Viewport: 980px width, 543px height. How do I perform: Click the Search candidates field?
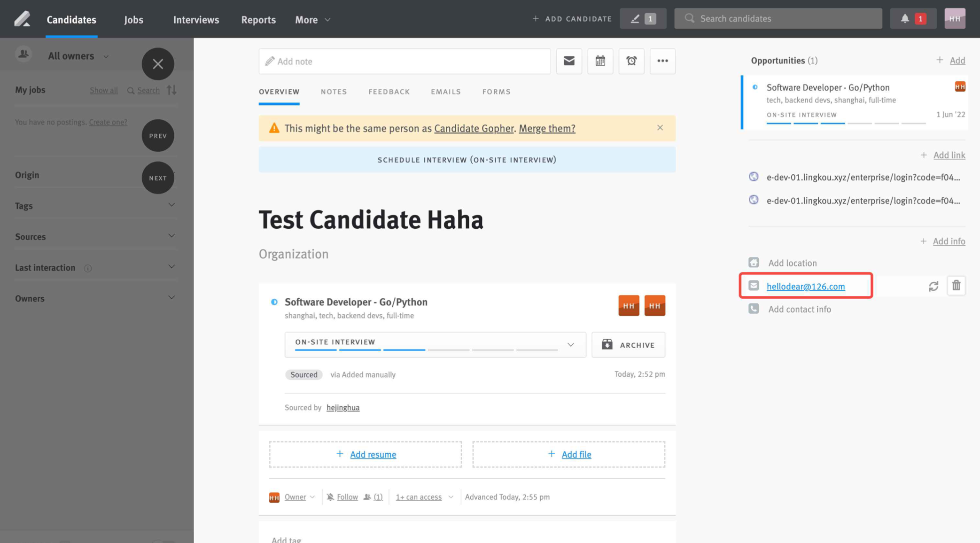click(x=778, y=19)
